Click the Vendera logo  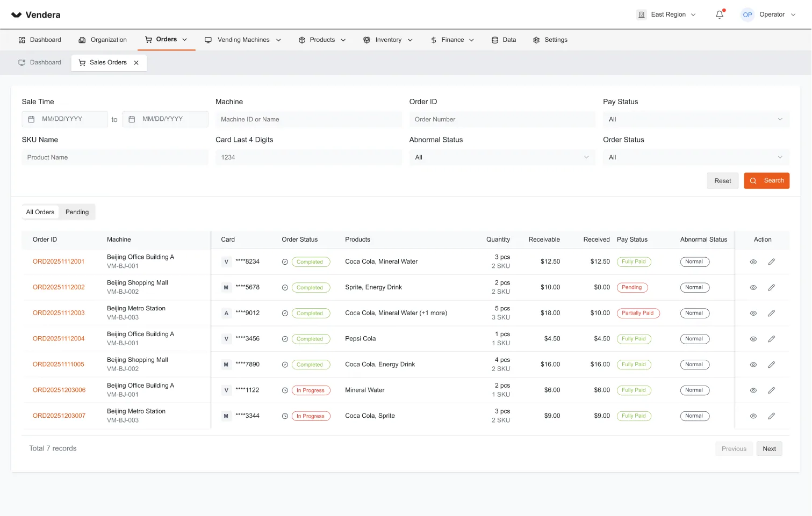(x=35, y=14)
